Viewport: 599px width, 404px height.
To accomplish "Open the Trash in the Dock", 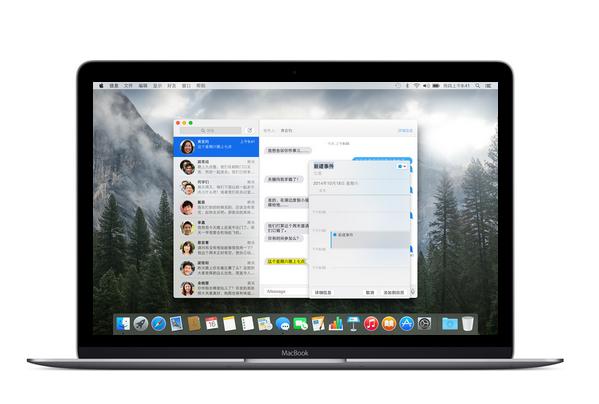I will 468,324.
